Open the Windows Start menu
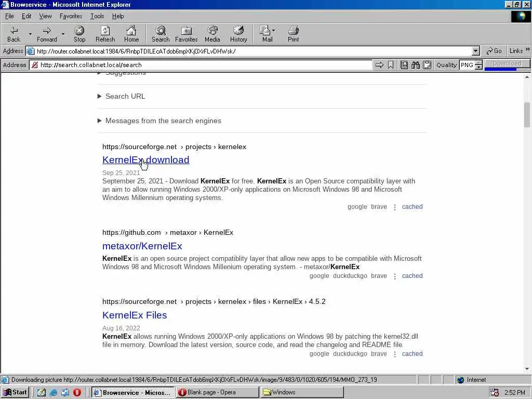Image resolution: width=532 pixels, height=399 pixels. (15, 392)
